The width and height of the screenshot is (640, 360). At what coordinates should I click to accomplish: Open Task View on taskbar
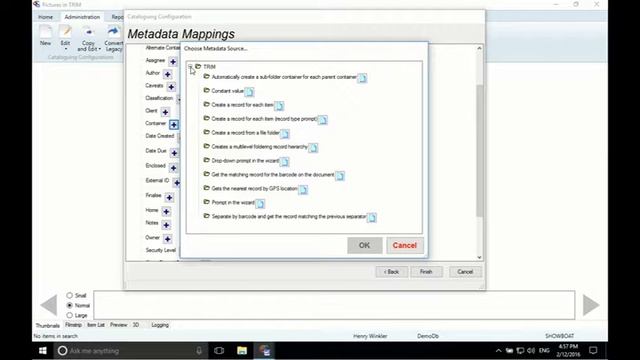(x=219, y=351)
